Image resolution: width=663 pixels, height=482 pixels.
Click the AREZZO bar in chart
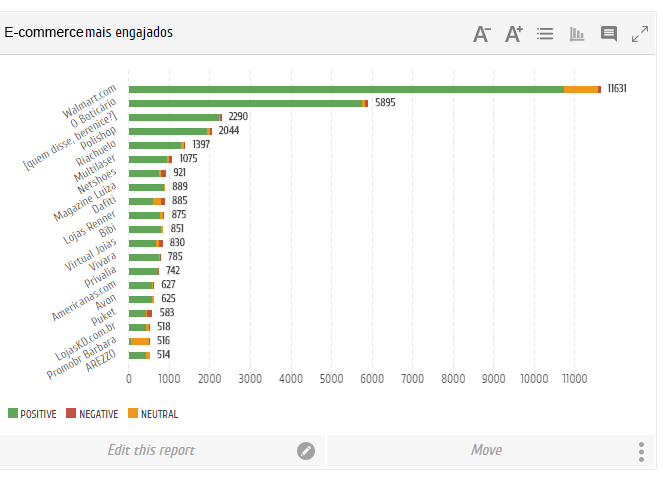click(x=138, y=355)
